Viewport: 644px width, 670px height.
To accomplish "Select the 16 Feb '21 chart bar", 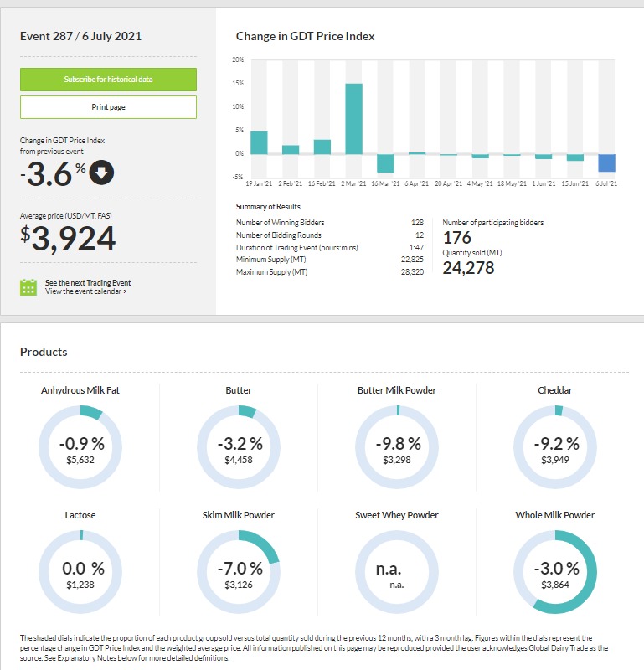I will [x=322, y=147].
